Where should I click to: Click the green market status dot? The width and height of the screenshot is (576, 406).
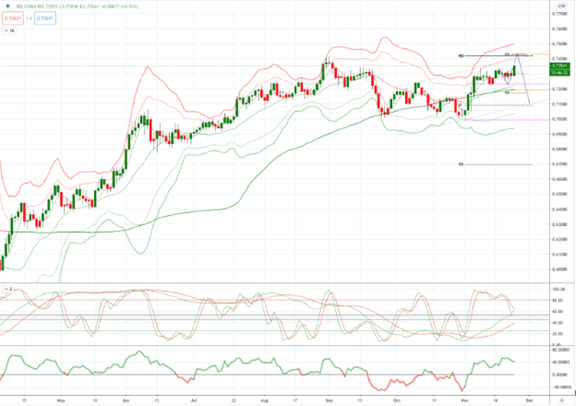(8, 6)
